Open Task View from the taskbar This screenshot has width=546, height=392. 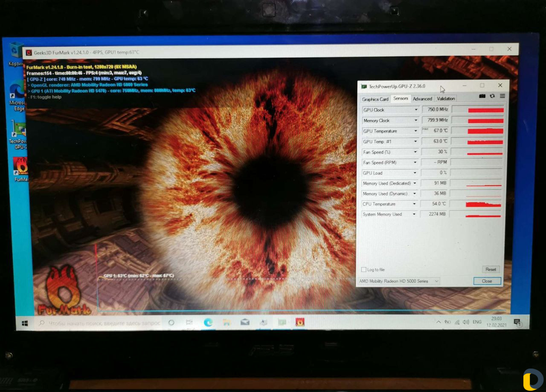(x=189, y=323)
